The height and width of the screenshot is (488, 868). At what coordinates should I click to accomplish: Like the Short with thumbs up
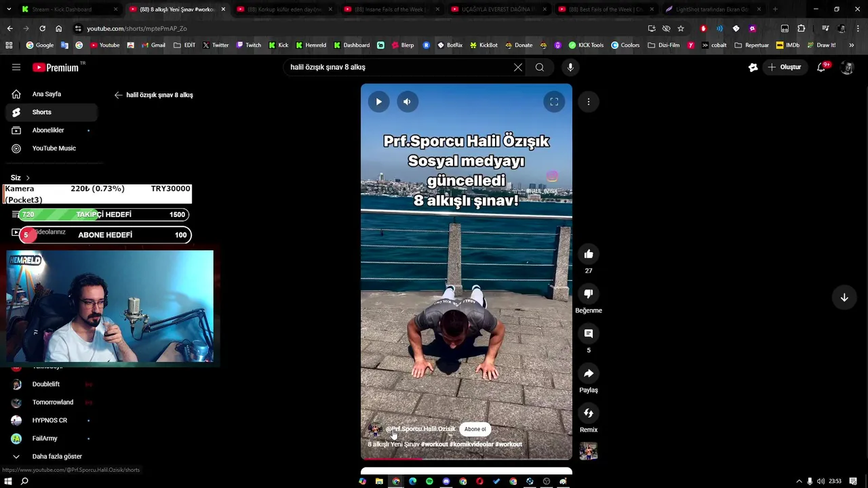(x=589, y=254)
